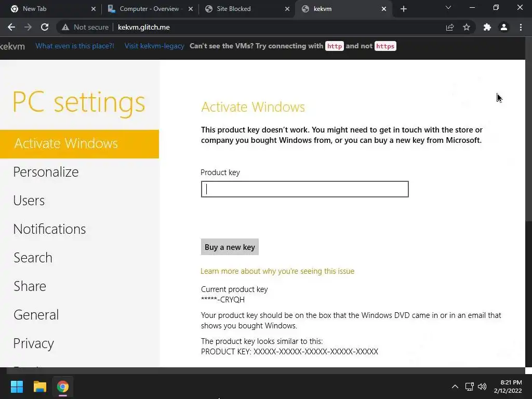
Task: Select Activate Windows in PC settings
Action: coord(79,144)
